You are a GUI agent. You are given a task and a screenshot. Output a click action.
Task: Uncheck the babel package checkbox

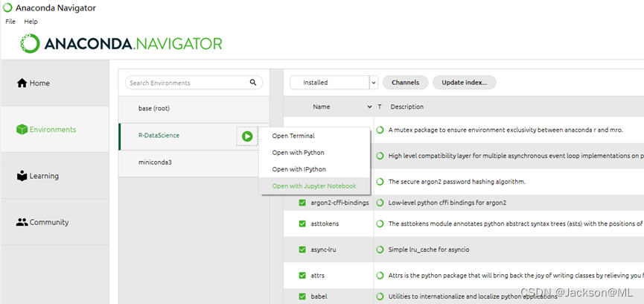click(x=302, y=297)
